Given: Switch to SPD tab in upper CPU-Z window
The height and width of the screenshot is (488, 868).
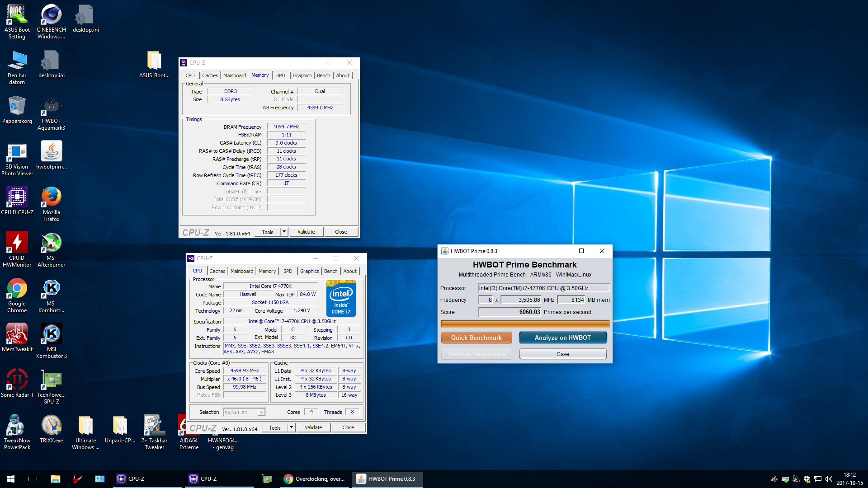Looking at the screenshot, I should [x=280, y=75].
